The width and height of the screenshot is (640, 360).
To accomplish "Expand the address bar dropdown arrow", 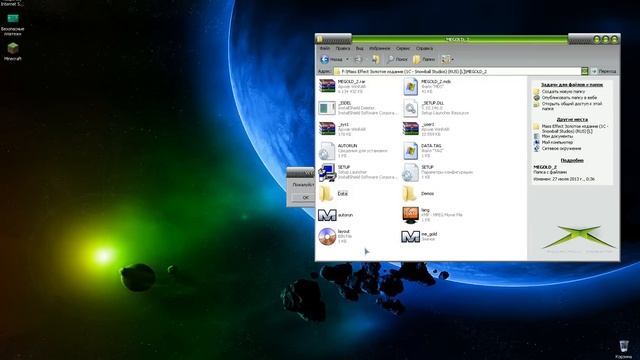I will pyautogui.click(x=585, y=71).
